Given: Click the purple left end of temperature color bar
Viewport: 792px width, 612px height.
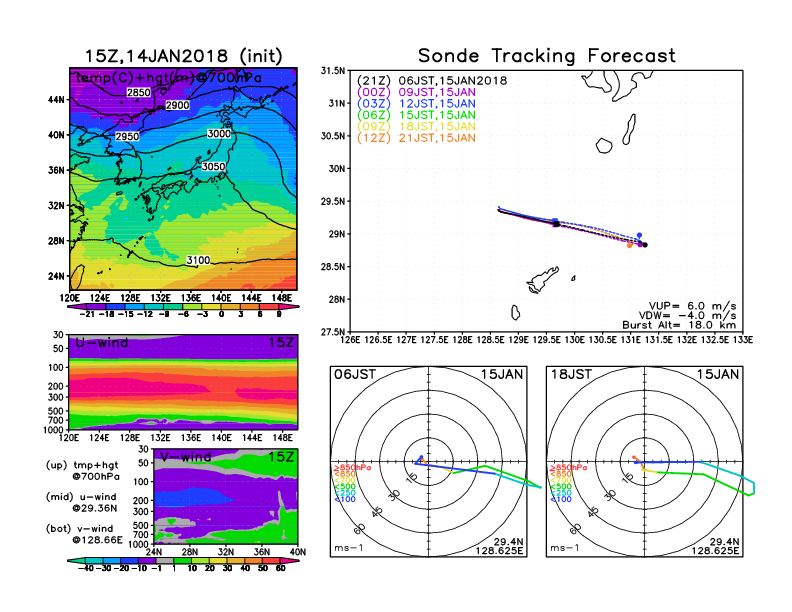Looking at the screenshot, I should point(76,307).
